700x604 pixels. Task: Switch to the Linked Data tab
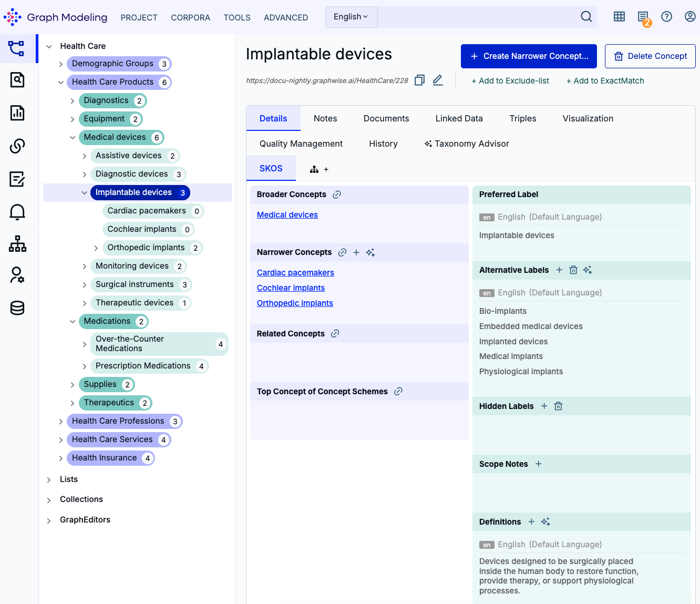tap(459, 119)
